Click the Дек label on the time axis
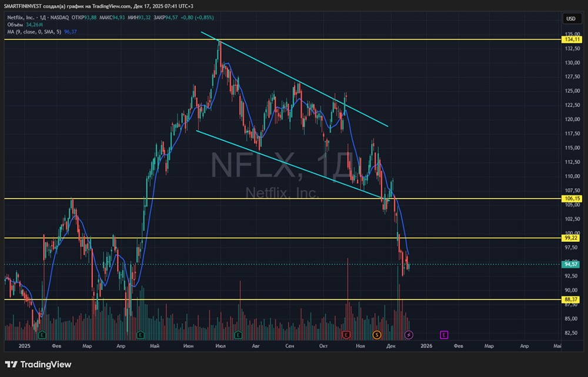This screenshot has width=588, height=377. pos(391,346)
